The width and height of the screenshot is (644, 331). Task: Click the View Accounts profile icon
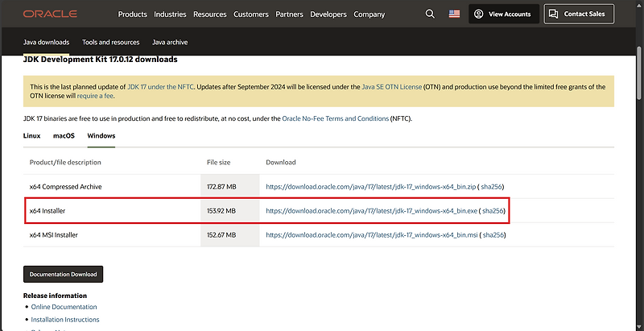click(x=478, y=14)
